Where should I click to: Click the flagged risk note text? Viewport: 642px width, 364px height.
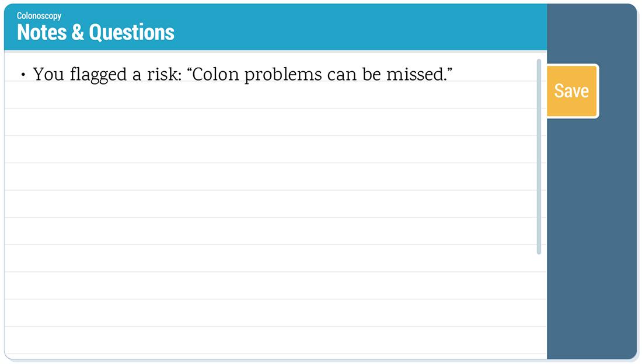click(243, 75)
